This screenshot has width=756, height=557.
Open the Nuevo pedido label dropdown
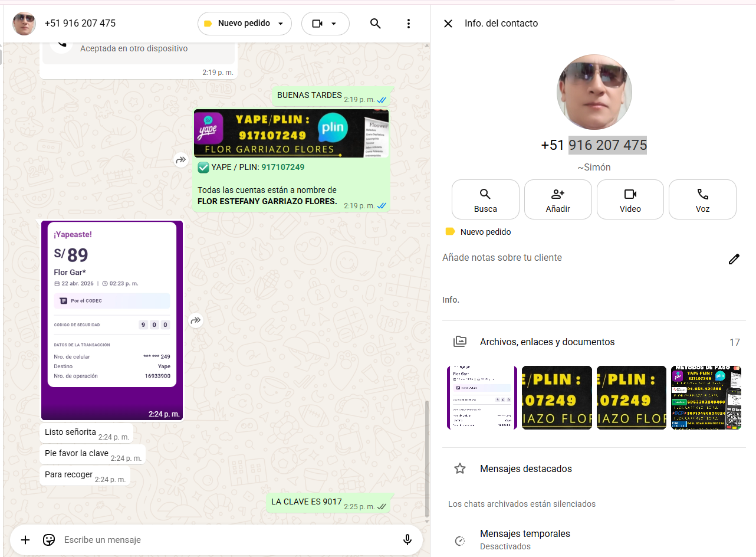pos(244,24)
